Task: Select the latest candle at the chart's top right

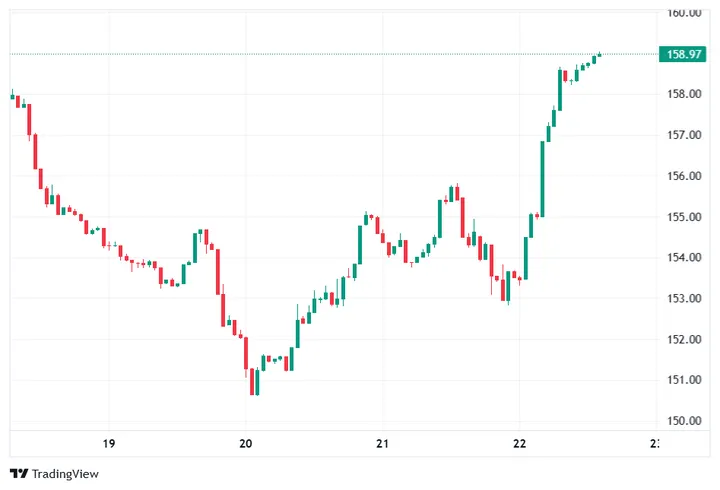Action: point(599,54)
